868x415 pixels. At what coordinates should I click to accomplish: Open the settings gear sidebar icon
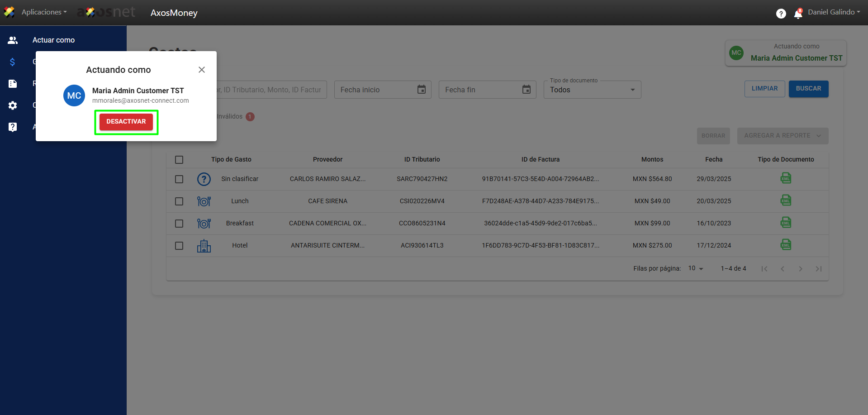point(13,105)
